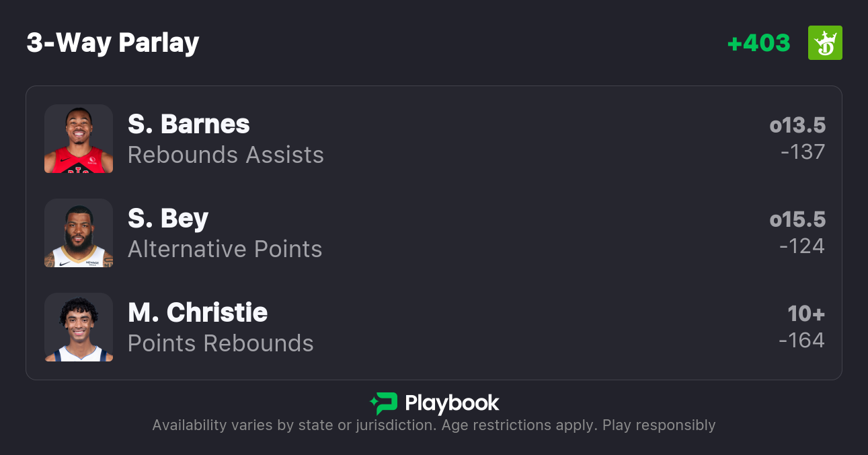Select the Alternative Points market label

(x=225, y=249)
